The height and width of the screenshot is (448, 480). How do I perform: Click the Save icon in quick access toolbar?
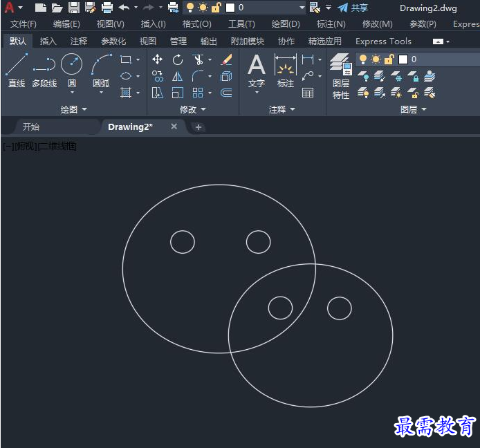click(x=74, y=8)
